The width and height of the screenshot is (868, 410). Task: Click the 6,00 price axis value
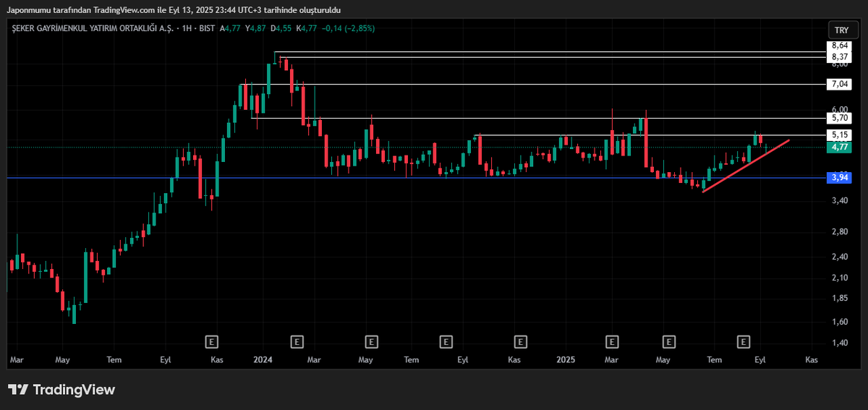(x=839, y=109)
